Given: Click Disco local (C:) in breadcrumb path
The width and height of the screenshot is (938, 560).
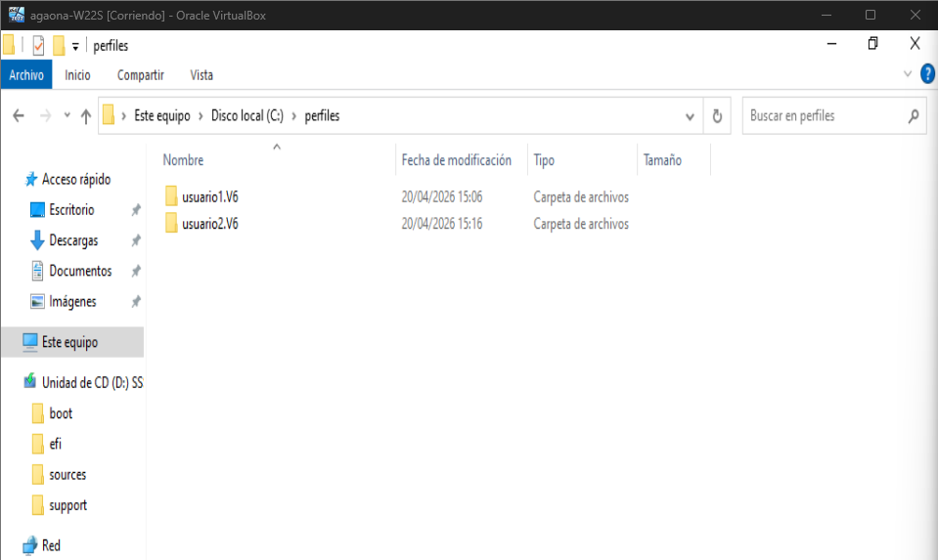Looking at the screenshot, I should tap(246, 116).
